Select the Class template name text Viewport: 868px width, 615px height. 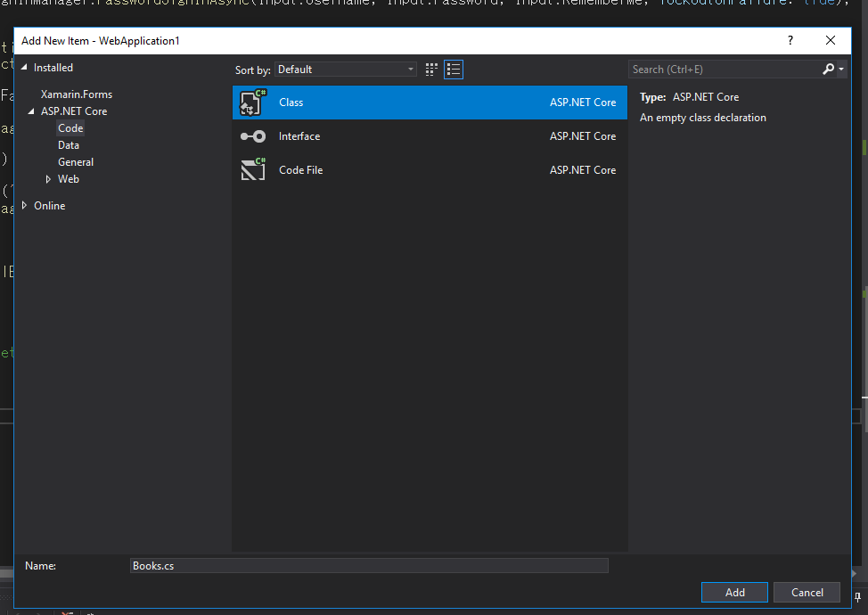coord(291,102)
